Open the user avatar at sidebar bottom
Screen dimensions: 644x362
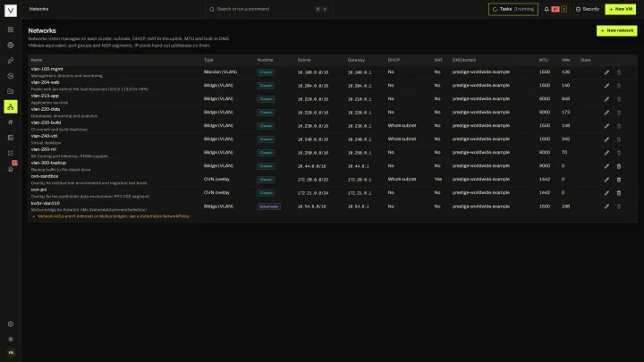click(11, 352)
